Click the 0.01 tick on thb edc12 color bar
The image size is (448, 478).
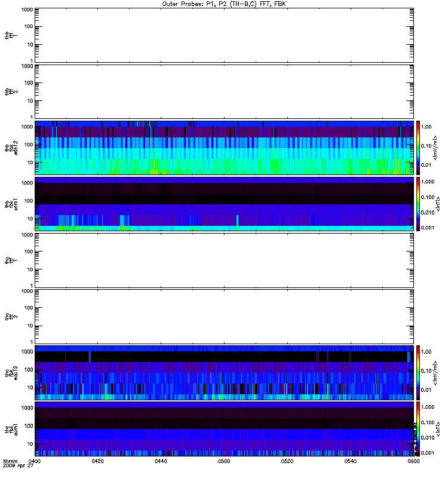pos(426,165)
